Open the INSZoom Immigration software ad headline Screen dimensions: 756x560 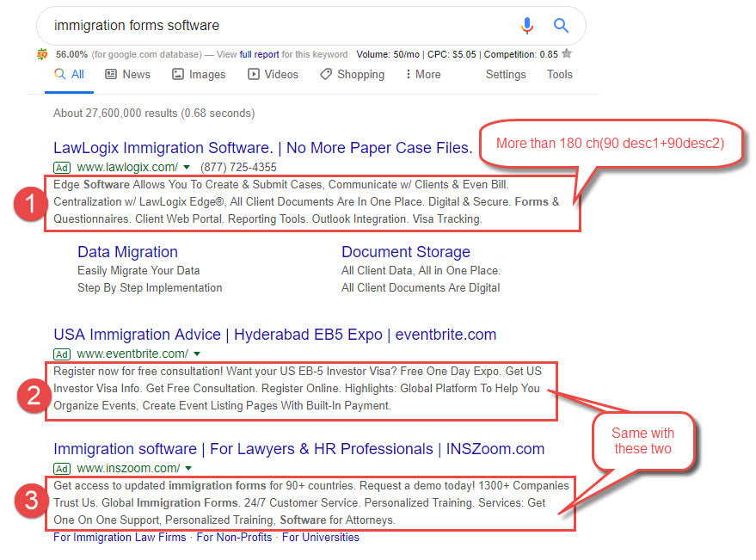pyautogui.click(x=299, y=449)
